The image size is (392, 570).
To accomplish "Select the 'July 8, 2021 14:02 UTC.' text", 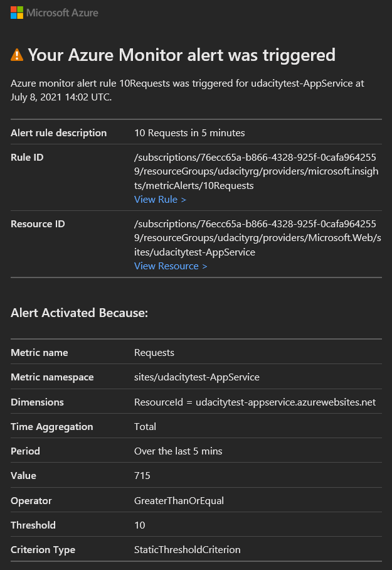I will coord(61,97).
